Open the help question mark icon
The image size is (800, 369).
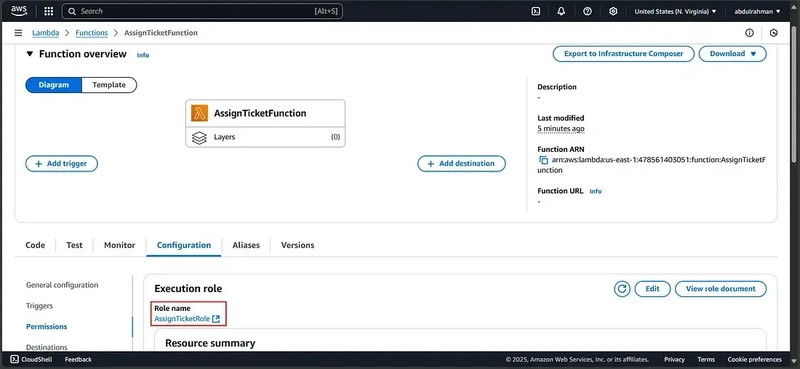[x=587, y=11]
